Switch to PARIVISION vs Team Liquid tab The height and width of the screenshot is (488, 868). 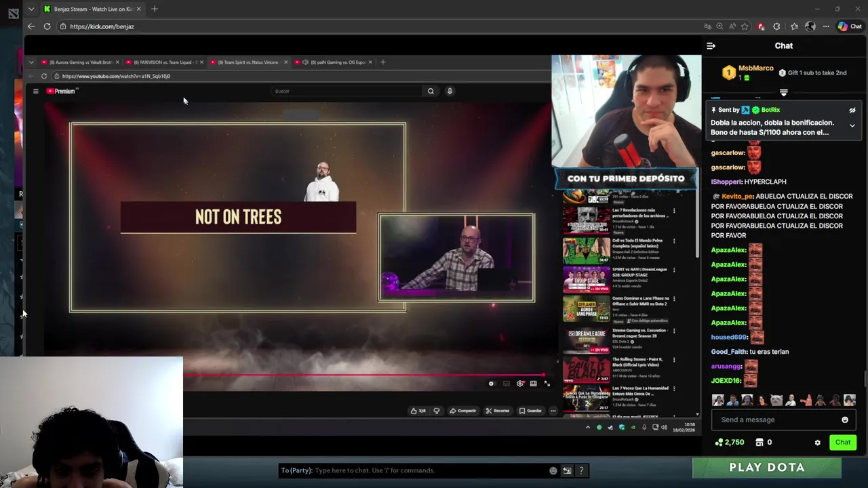163,62
